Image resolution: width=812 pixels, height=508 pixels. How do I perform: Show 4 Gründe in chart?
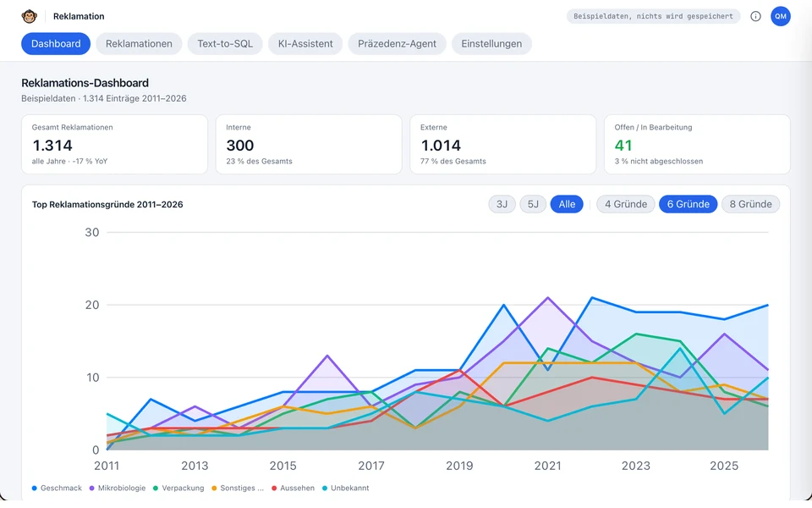click(x=626, y=204)
